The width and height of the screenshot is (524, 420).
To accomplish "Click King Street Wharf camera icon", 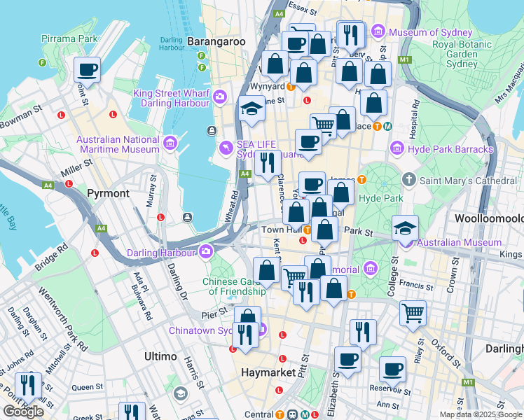I will point(220,97).
